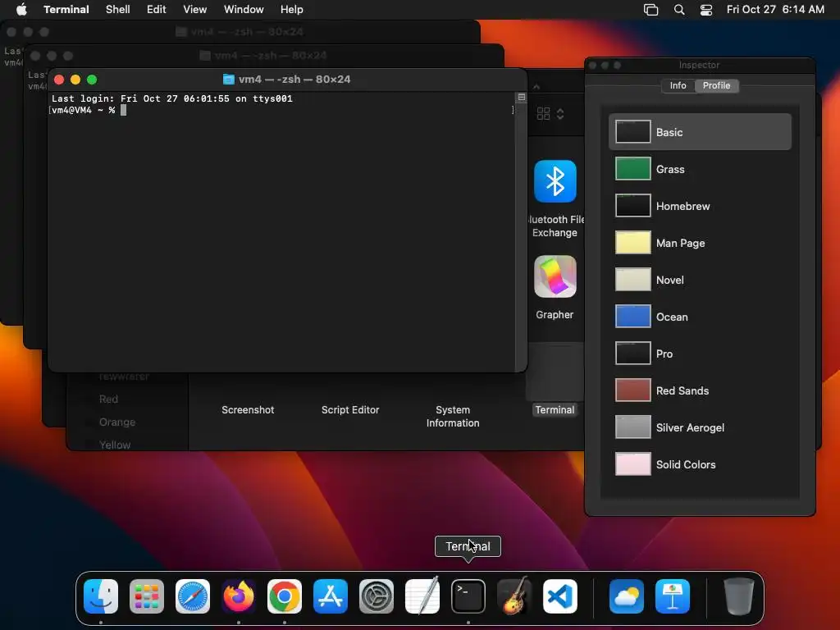Open the Shell menu
This screenshot has height=630, width=840.
(118, 10)
